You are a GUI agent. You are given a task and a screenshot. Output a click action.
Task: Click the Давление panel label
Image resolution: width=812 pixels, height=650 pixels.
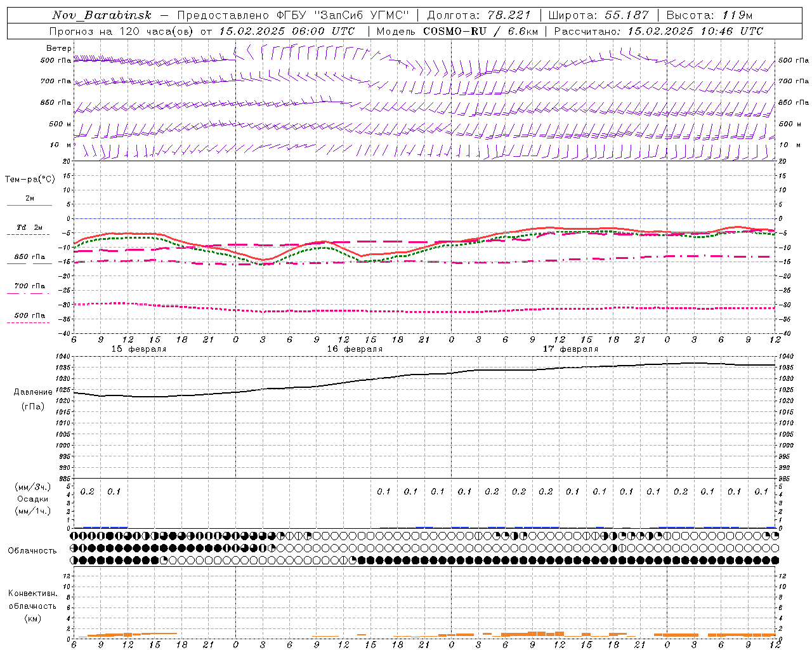pyautogui.click(x=33, y=392)
